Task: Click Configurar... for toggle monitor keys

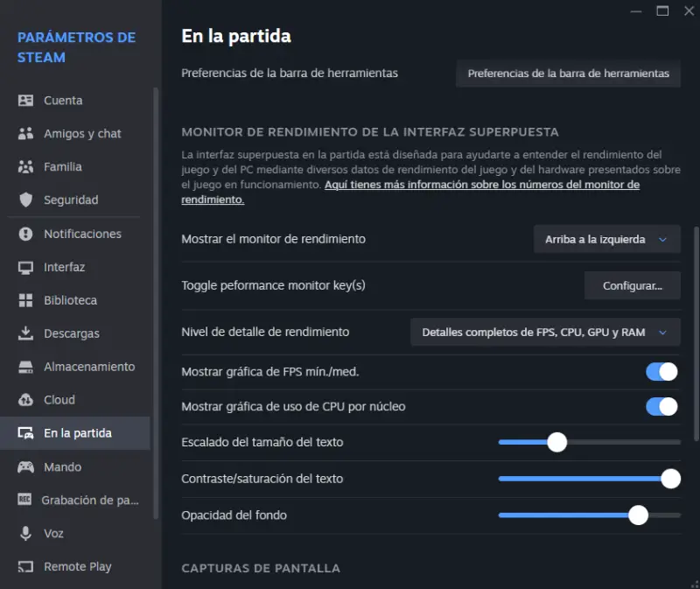Action: (632, 286)
